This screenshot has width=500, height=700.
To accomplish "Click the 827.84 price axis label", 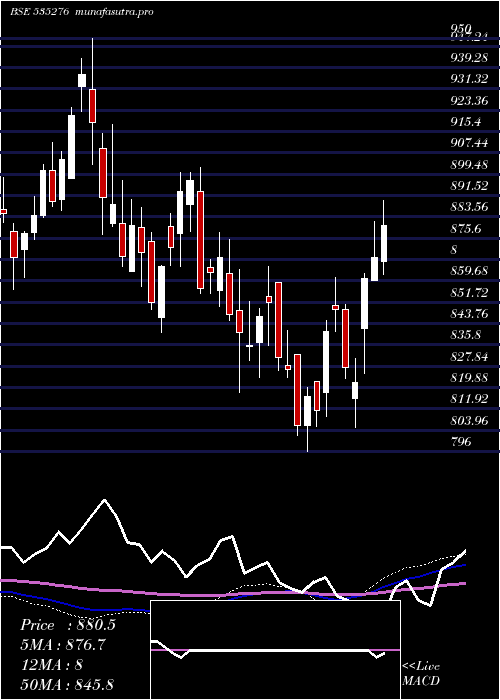I will (x=469, y=356).
